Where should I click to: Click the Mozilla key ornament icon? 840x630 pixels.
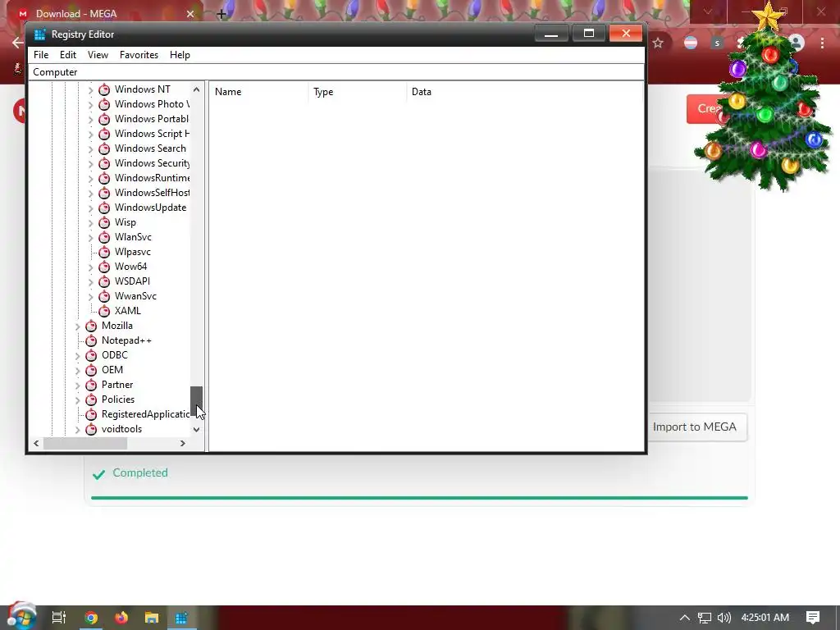click(x=91, y=326)
